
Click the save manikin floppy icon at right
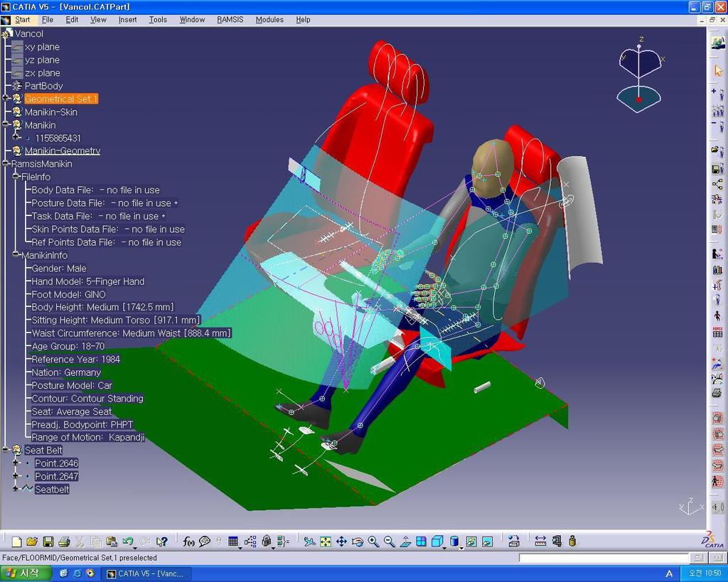point(717,168)
